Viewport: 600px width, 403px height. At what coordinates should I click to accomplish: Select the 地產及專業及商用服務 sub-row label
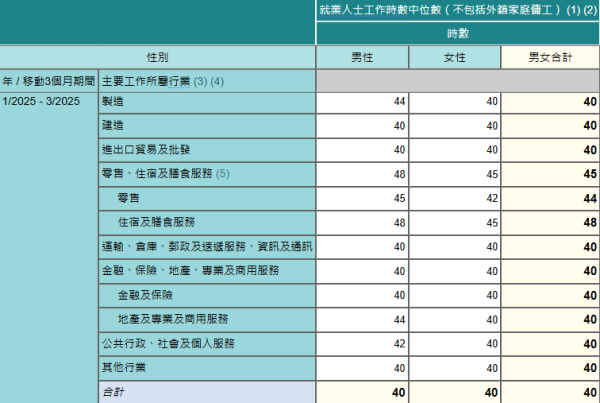pos(207,320)
